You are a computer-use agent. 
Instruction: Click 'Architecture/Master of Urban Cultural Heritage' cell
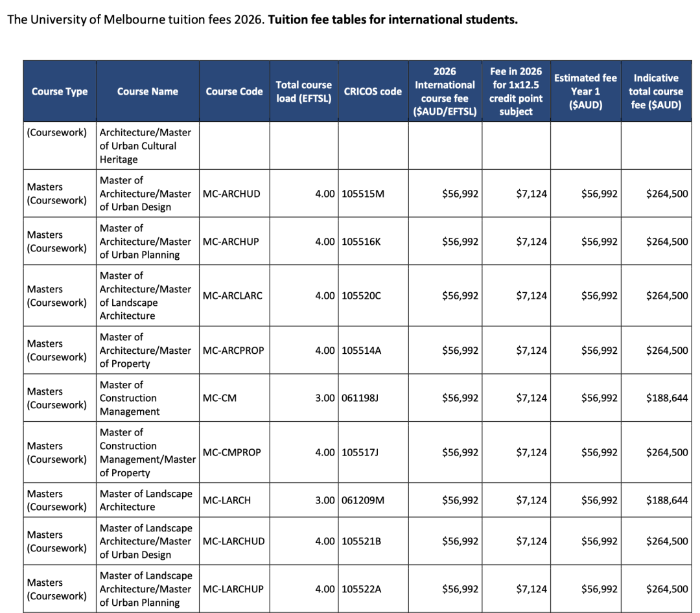point(145,146)
